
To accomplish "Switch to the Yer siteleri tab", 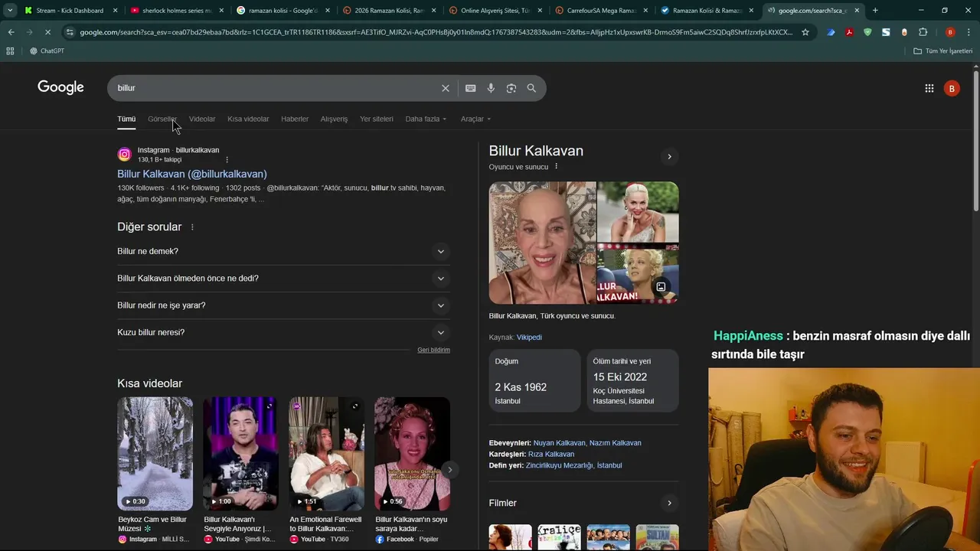I will click(377, 119).
